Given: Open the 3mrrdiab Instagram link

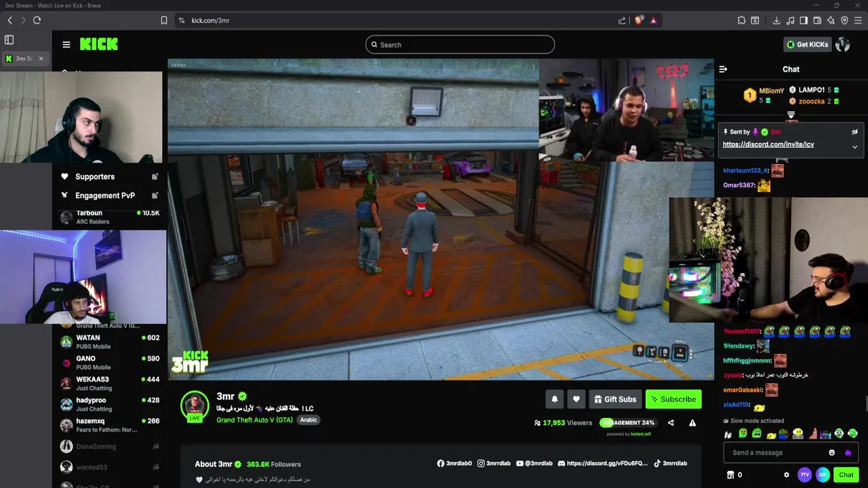Looking at the screenshot, I should 494,464.
